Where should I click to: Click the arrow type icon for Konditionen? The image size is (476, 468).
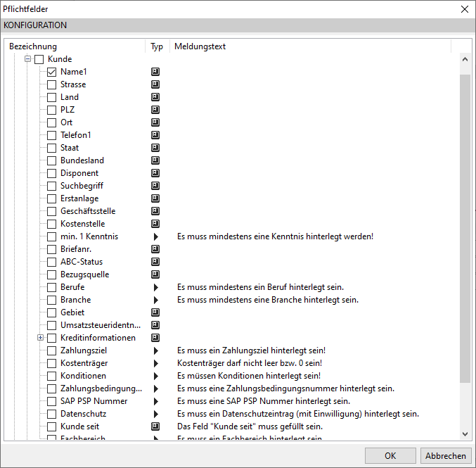point(155,376)
